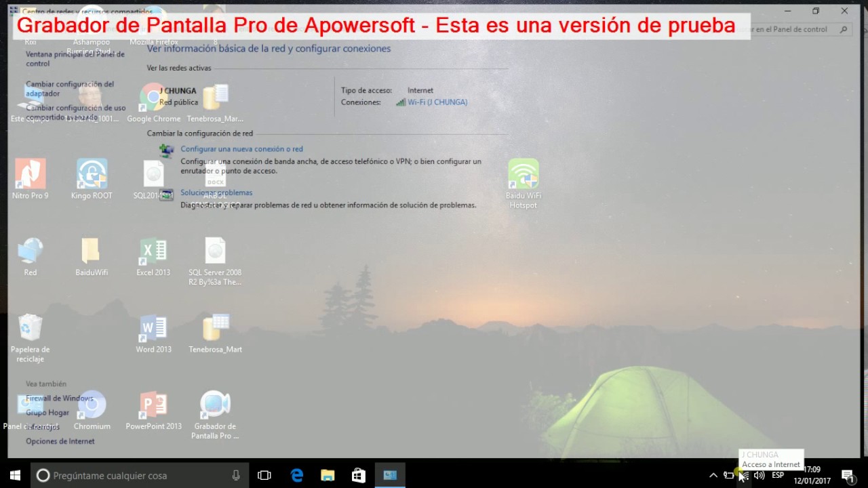Go to Ventana principal del Panel de control
The height and width of the screenshot is (488, 868).
(75, 58)
